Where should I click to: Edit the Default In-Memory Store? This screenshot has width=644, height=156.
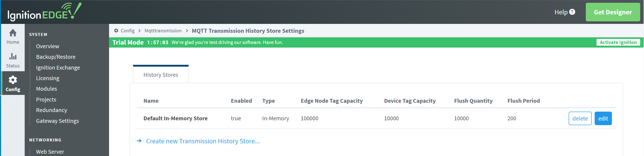[603, 118]
